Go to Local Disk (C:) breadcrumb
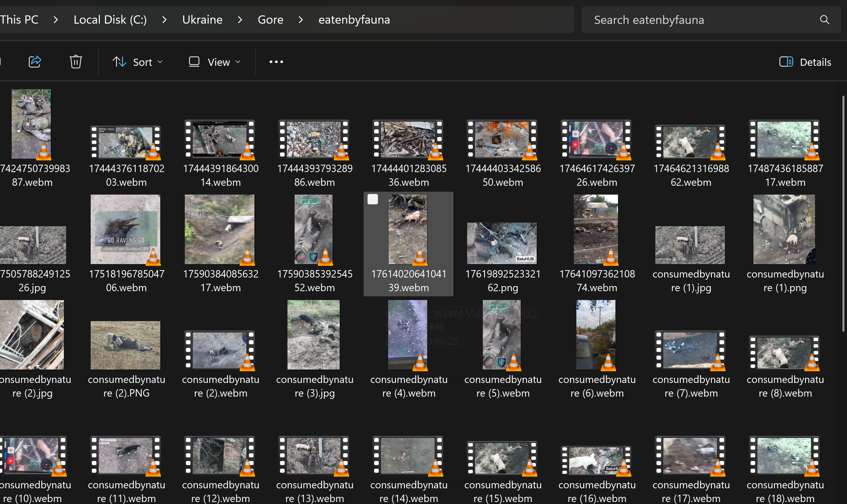The width and height of the screenshot is (847, 504). (x=110, y=20)
